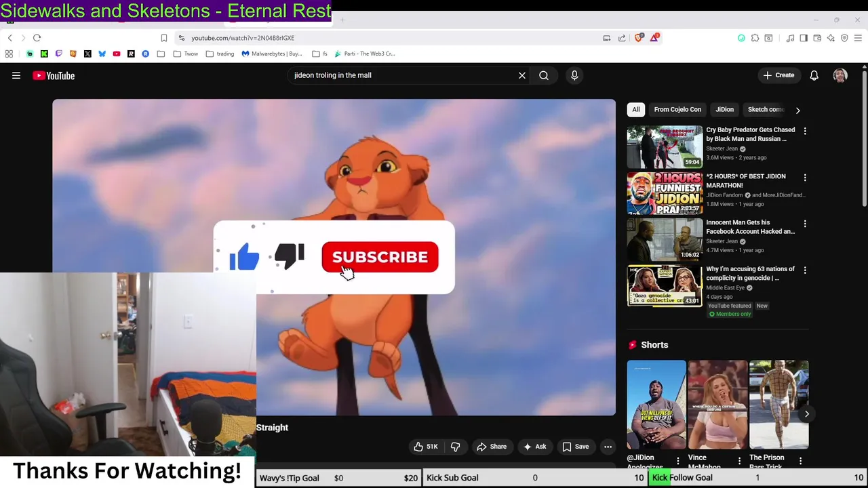Open the Twow bookmarks folder

point(185,54)
